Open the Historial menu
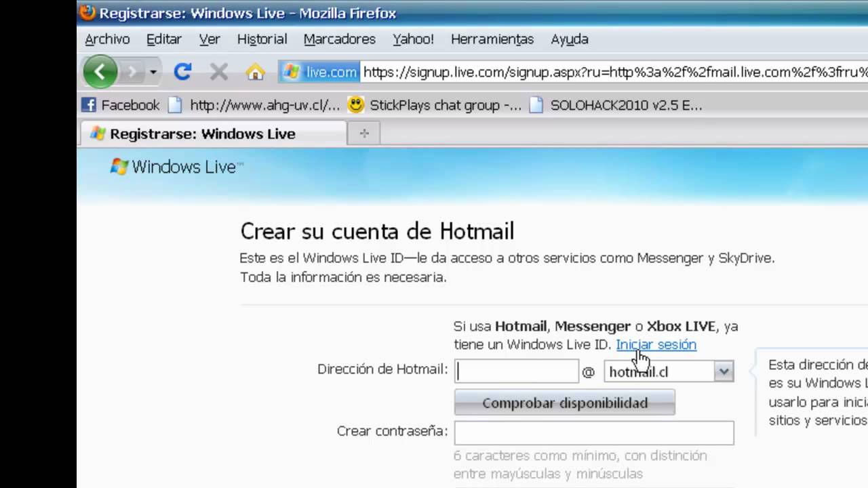The width and height of the screenshot is (868, 488). coord(262,39)
